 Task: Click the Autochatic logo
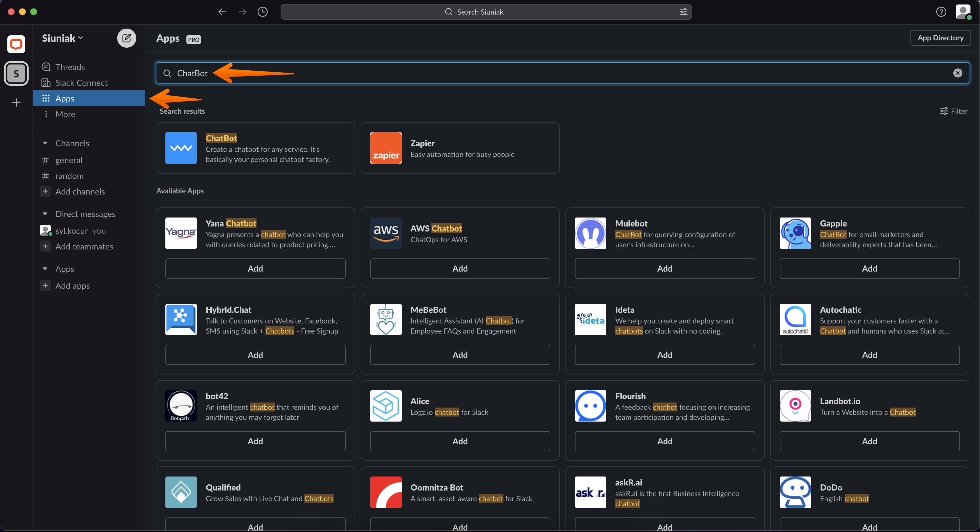point(795,320)
